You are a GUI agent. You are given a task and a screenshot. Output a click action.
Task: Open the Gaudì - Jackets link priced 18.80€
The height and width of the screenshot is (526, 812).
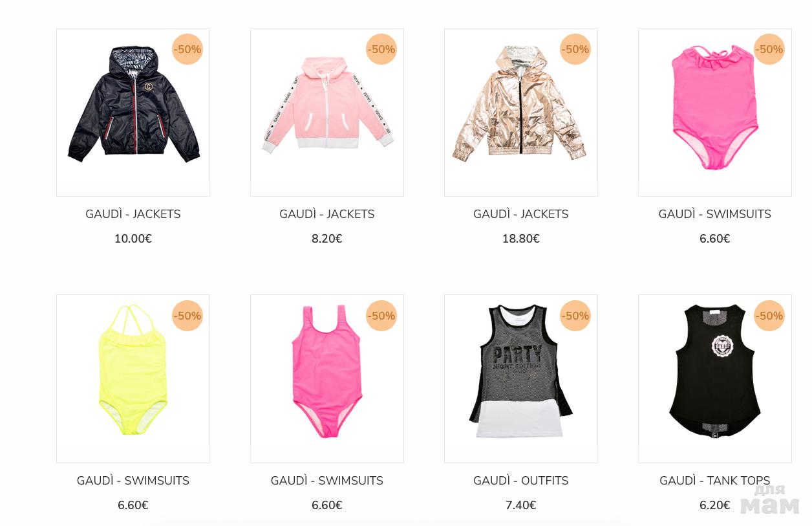click(x=521, y=214)
